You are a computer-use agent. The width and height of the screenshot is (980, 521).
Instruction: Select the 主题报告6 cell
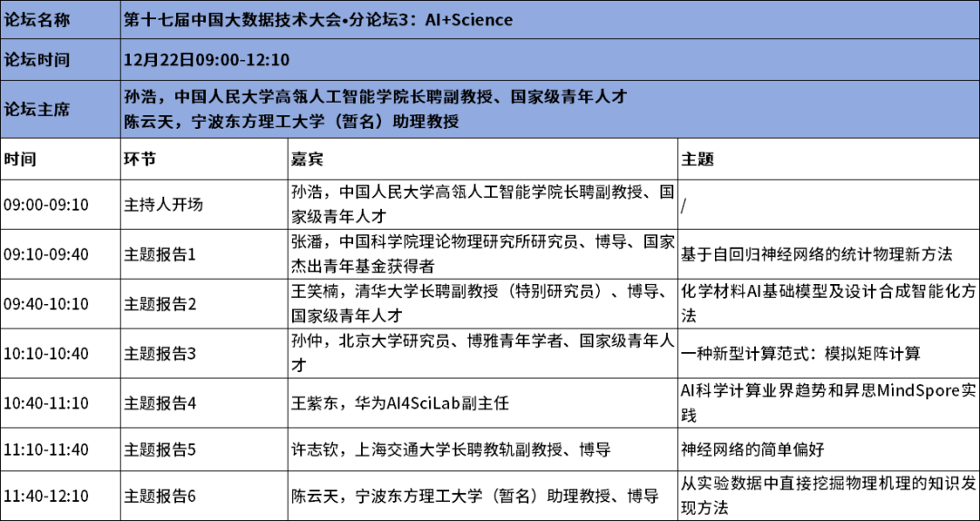(x=204, y=496)
